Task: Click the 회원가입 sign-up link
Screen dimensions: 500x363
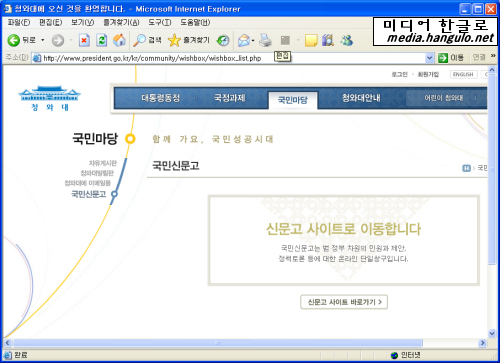Action: [x=428, y=74]
